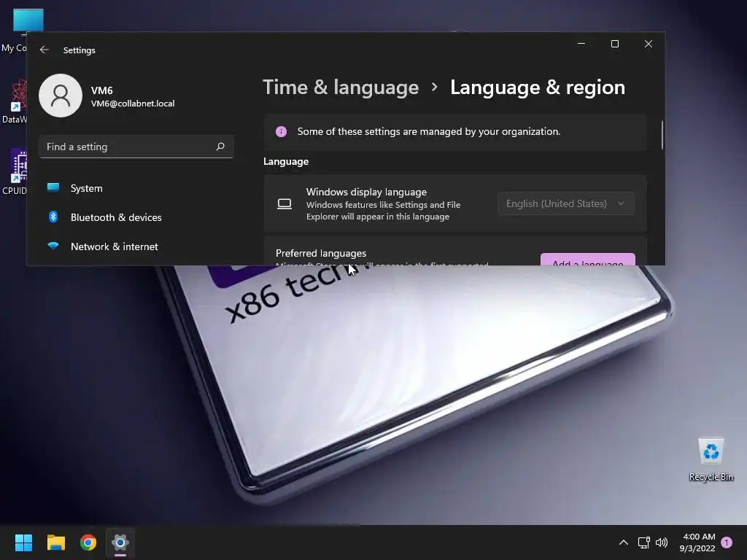
Task: Open the VM6 user account avatar
Action: [61, 96]
